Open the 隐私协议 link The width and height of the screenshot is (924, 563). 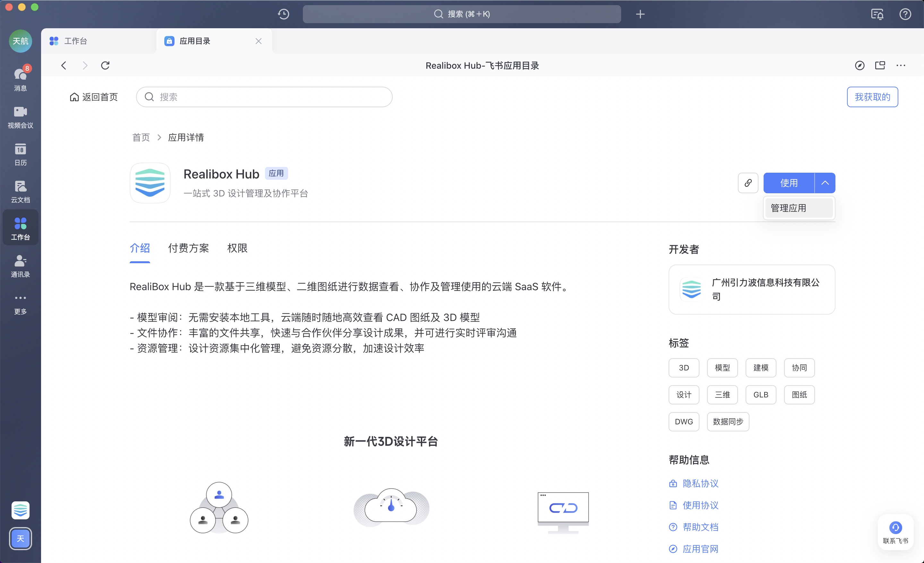click(x=694, y=483)
